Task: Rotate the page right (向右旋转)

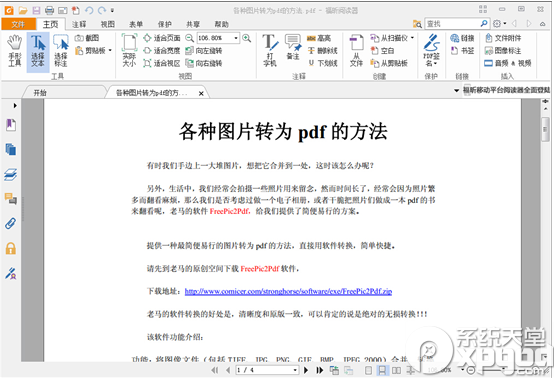Action: [204, 63]
